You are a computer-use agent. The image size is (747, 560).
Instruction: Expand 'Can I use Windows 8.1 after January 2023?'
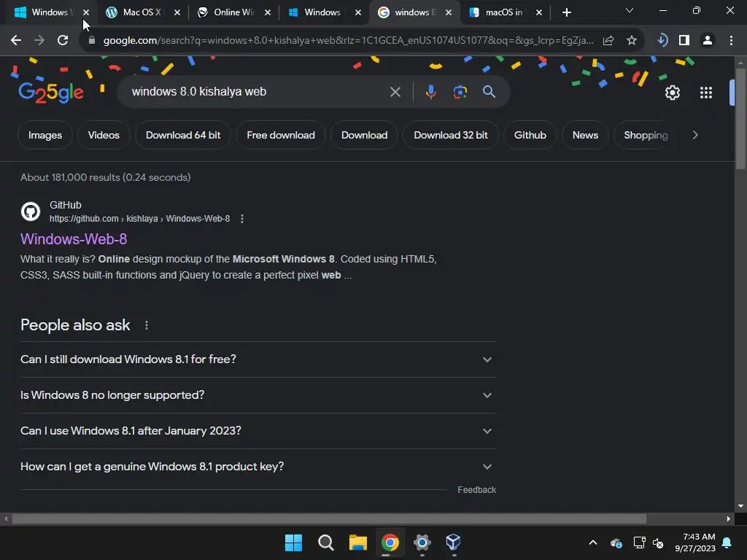coord(258,431)
